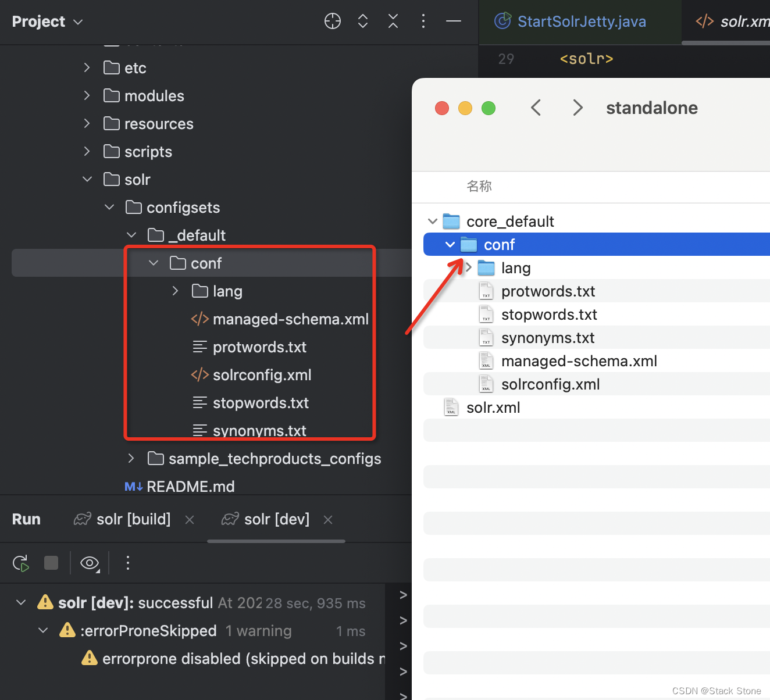Click the expand selected up-down arrows icon
This screenshot has width=770, height=700.
[363, 22]
